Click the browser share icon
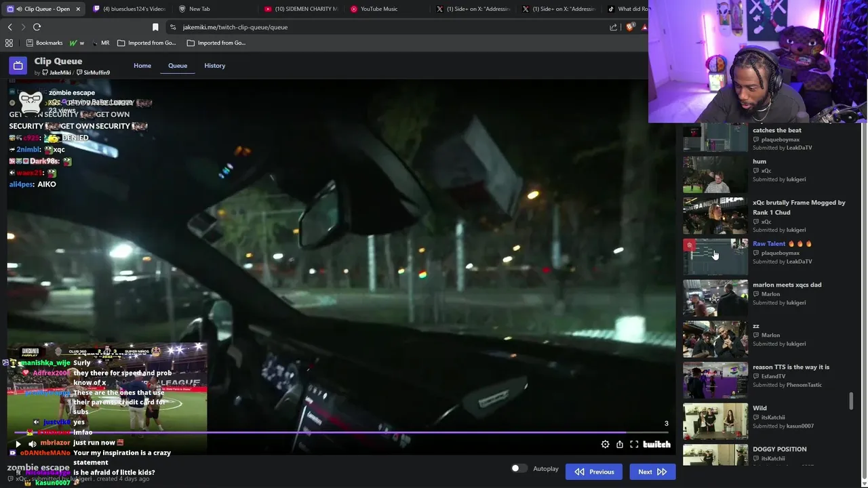Image resolution: width=868 pixels, height=488 pixels. click(614, 27)
